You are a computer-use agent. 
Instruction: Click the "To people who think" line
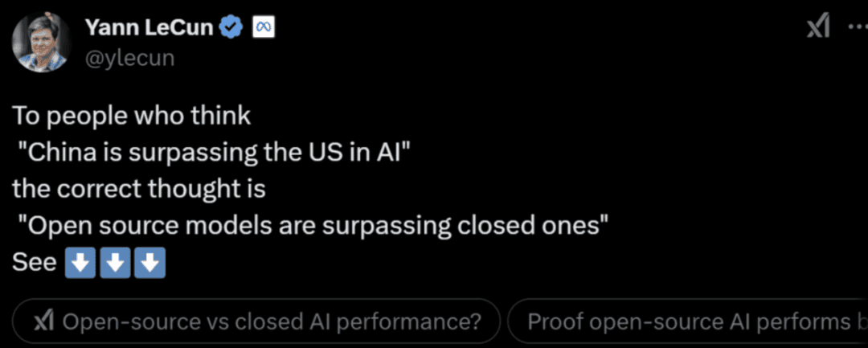[x=131, y=117]
